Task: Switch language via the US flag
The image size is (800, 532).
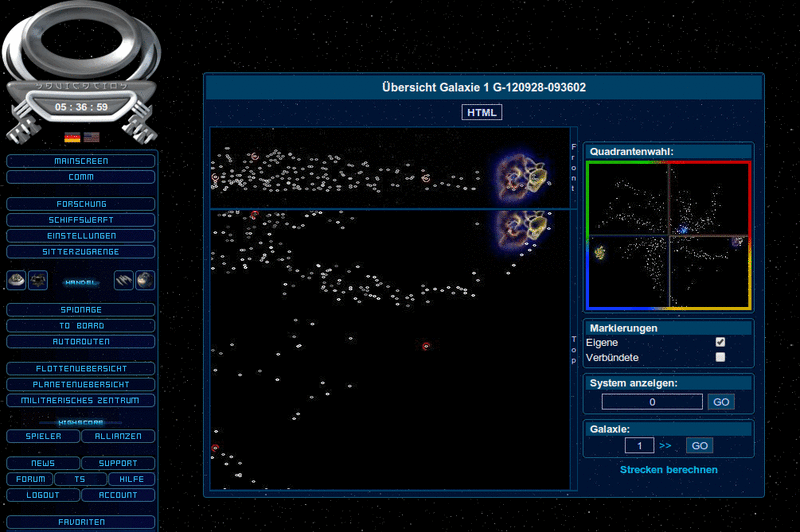Action: (91, 137)
